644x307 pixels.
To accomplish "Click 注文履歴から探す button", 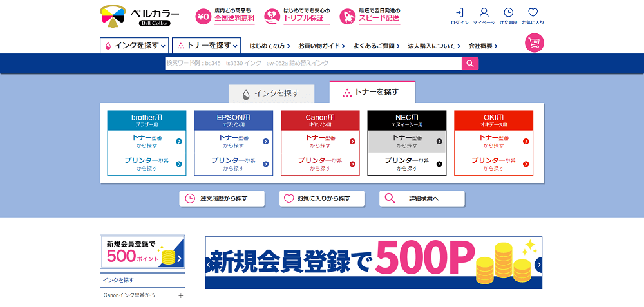I will [222, 198].
